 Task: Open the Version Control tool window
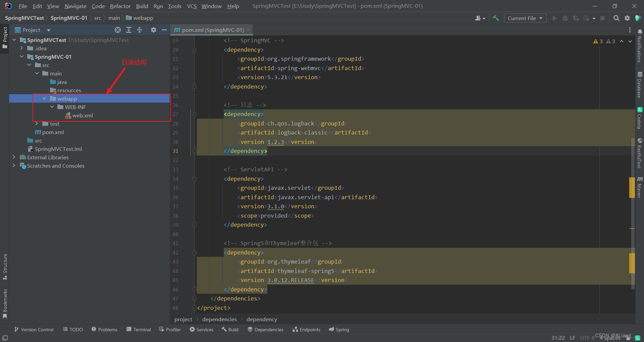pyautogui.click(x=34, y=330)
